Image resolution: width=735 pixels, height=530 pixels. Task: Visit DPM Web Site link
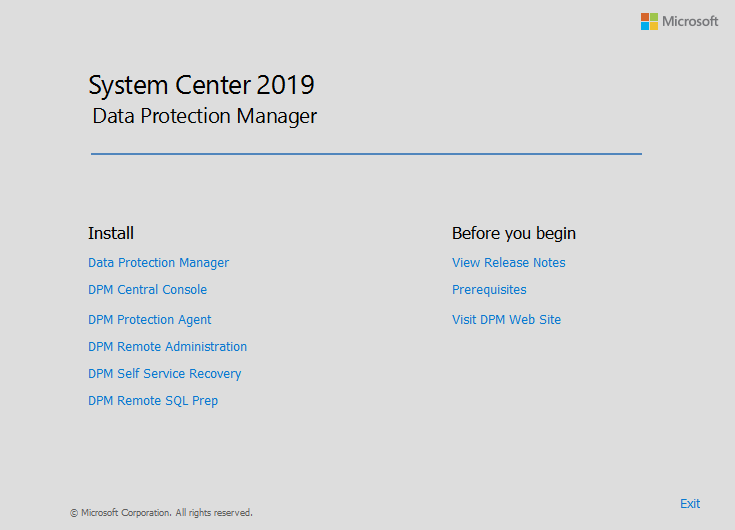pos(506,320)
